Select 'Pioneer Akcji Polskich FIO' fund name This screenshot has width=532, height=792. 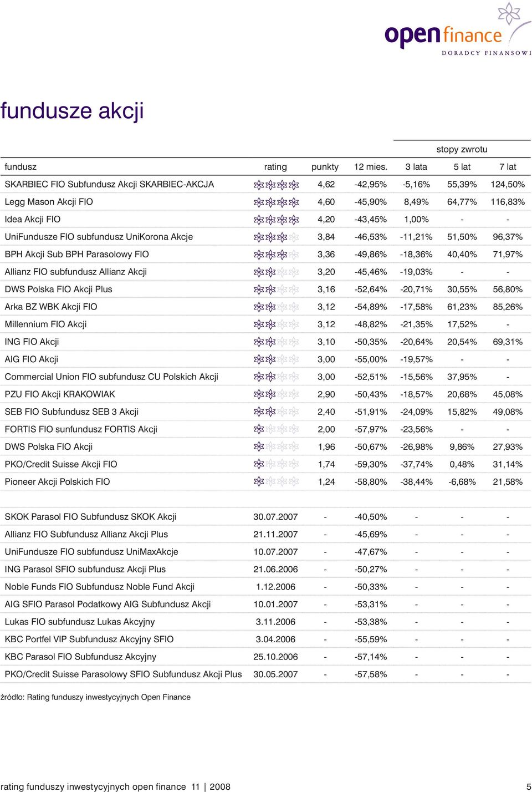pos(57,481)
